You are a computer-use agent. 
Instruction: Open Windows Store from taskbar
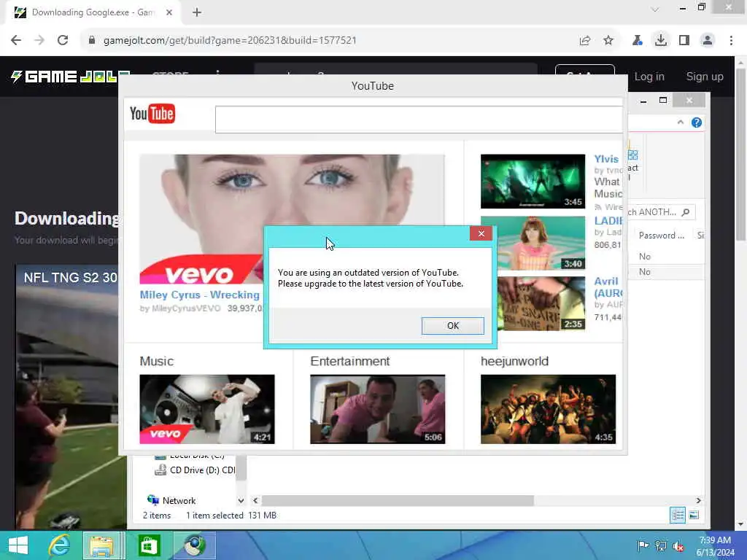point(149,545)
